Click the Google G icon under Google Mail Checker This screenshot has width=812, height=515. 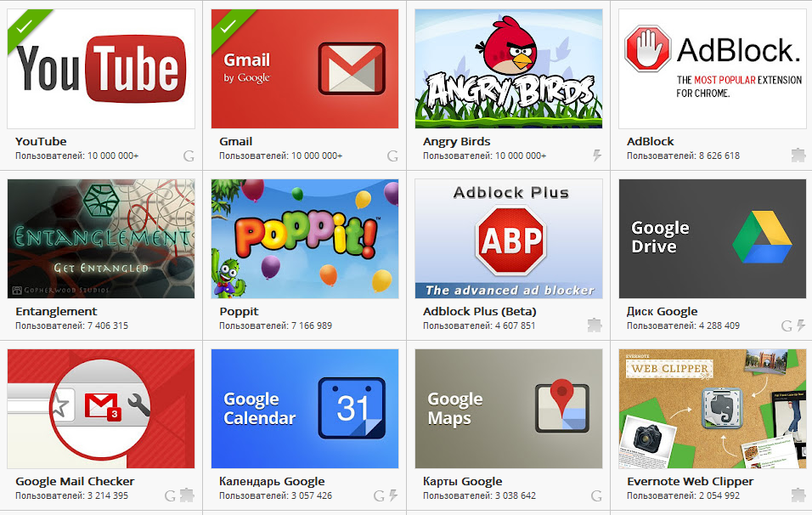[170, 495]
